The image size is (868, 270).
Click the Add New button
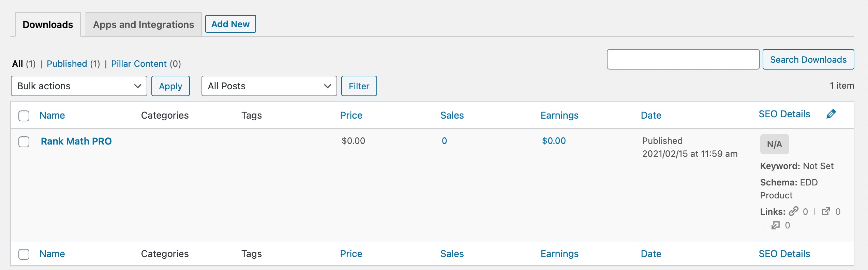click(230, 24)
